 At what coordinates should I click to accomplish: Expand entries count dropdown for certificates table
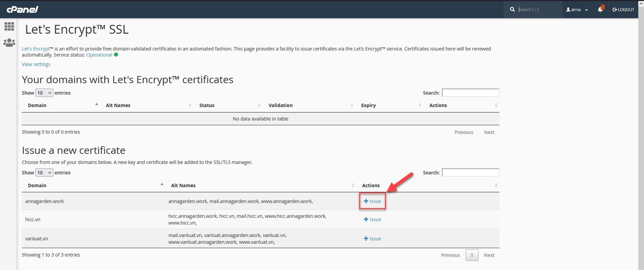pos(44,93)
